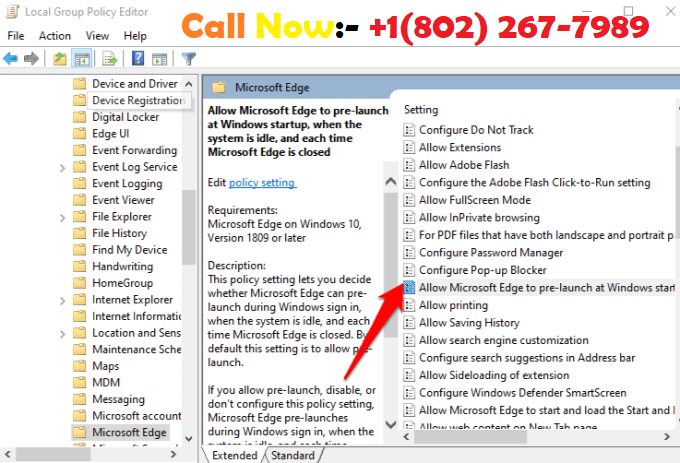Click the policy setting edit link
The width and height of the screenshot is (680, 463).
click(262, 183)
